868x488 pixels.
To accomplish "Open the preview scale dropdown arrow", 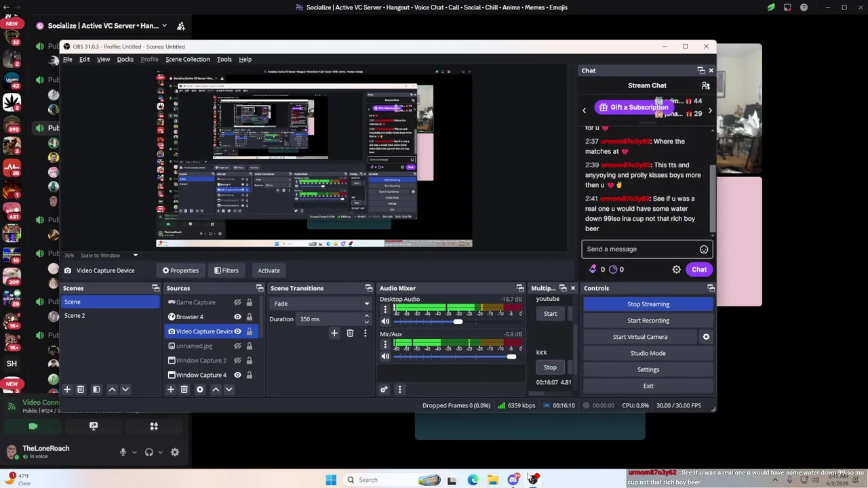I will pos(135,256).
